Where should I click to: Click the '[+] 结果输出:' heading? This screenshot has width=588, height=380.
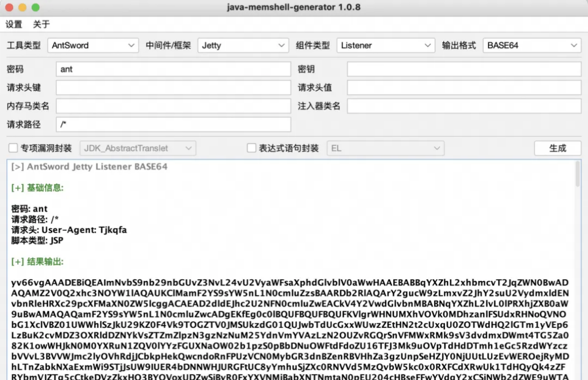pyautogui.click(x=38, y=262)
